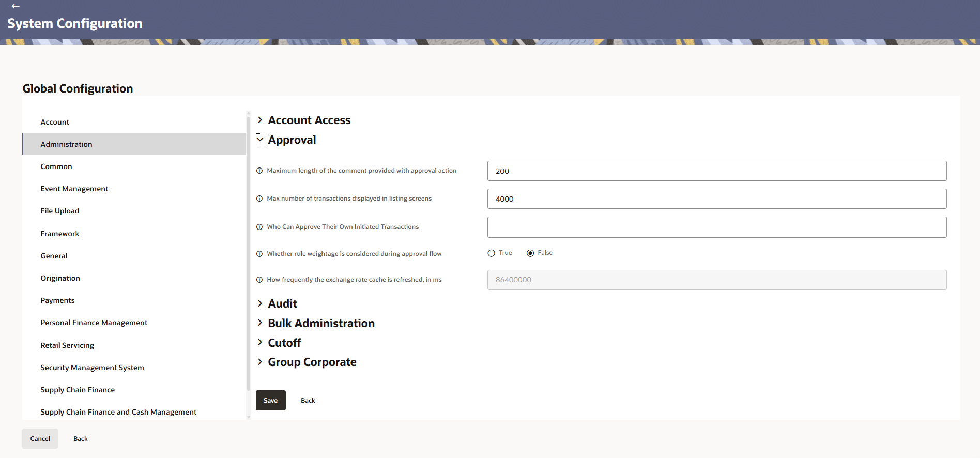Click info icon beside maximum comment length
Image resolution: width=980 pixels, height=458 pixels.
[259, 171]
